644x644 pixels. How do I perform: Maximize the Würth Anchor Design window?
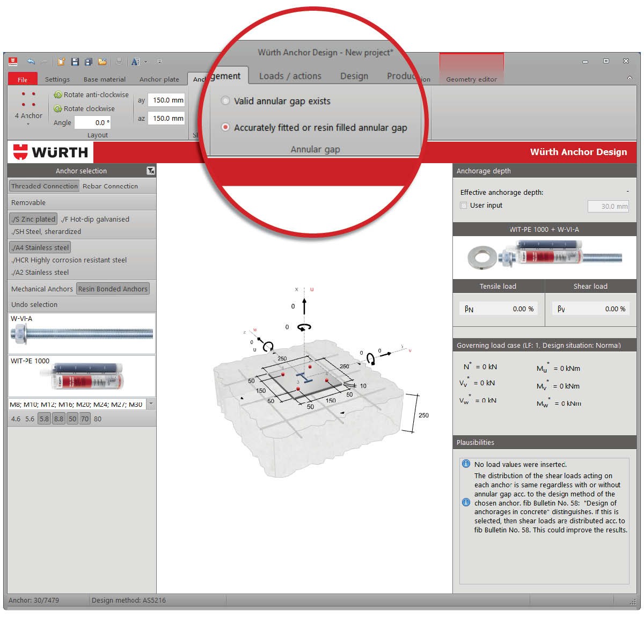click(x=606, y=61)
